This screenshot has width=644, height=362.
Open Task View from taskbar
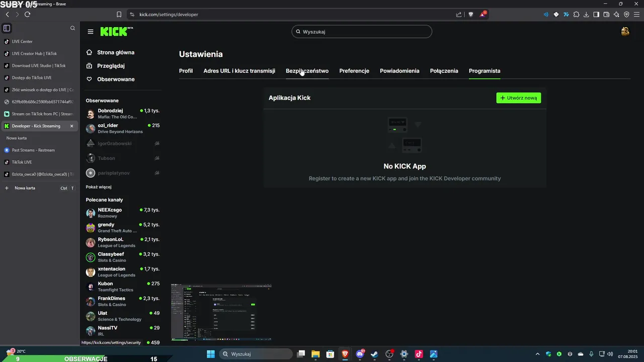pos(301,354)
